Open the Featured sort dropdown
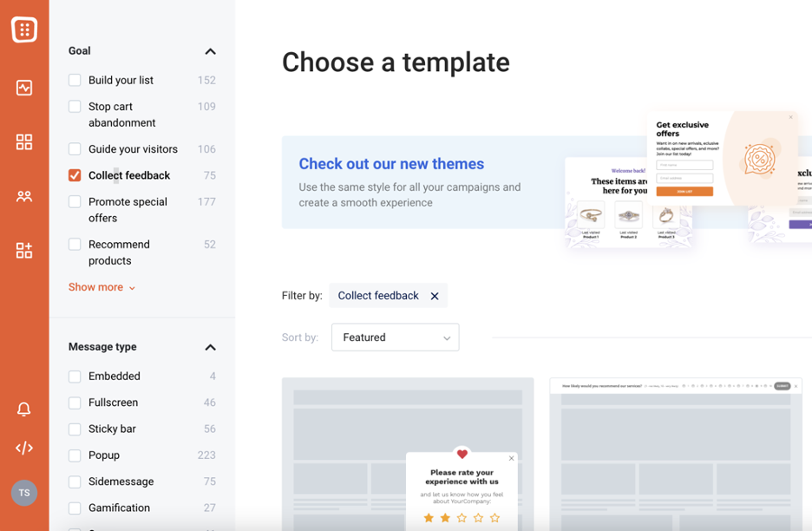Image resolution: width=812 pixels, height=531 pixels. point(395,338)
